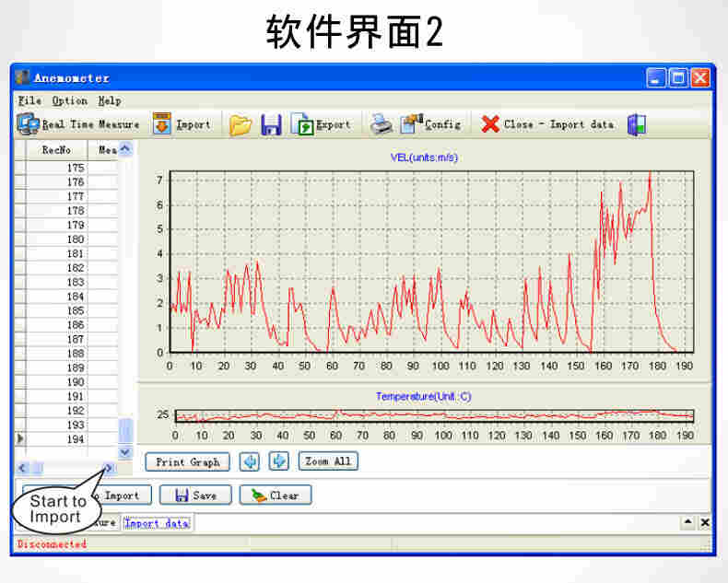Open the Option menu
Viewport: 728px width, 583px height.
69,100
